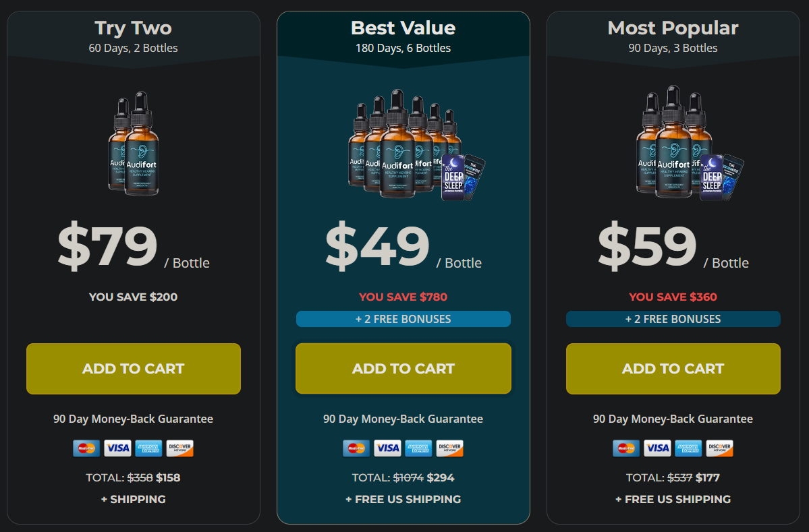Click '+ 2 FREE BONUSES' badge under $360 savings
This screenshot has height=532, width=809.
673,319
